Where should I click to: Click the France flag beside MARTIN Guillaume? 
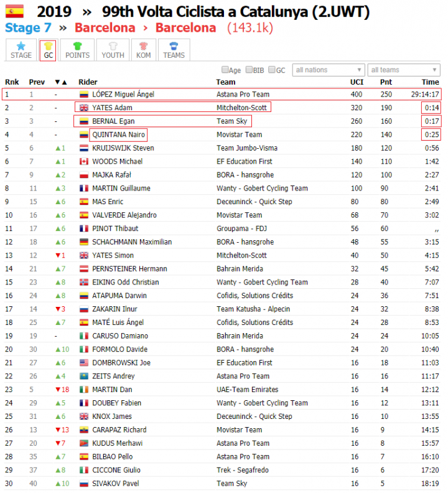(x=83, y=189)
